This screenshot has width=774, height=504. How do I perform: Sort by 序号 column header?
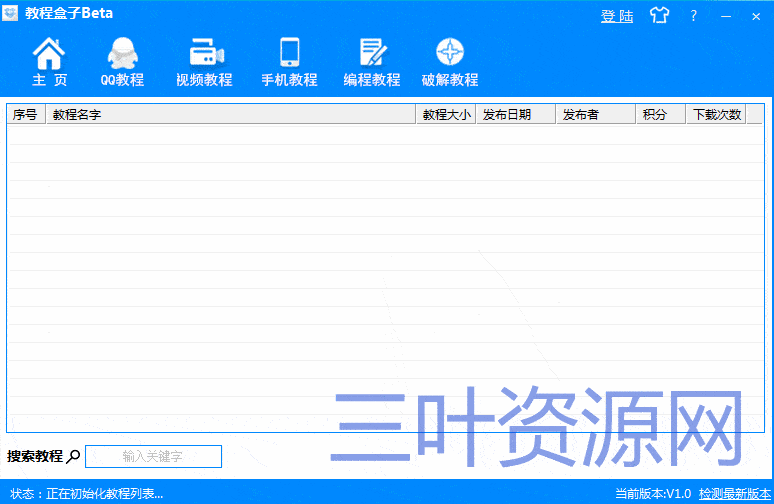[x=25, y=114]
